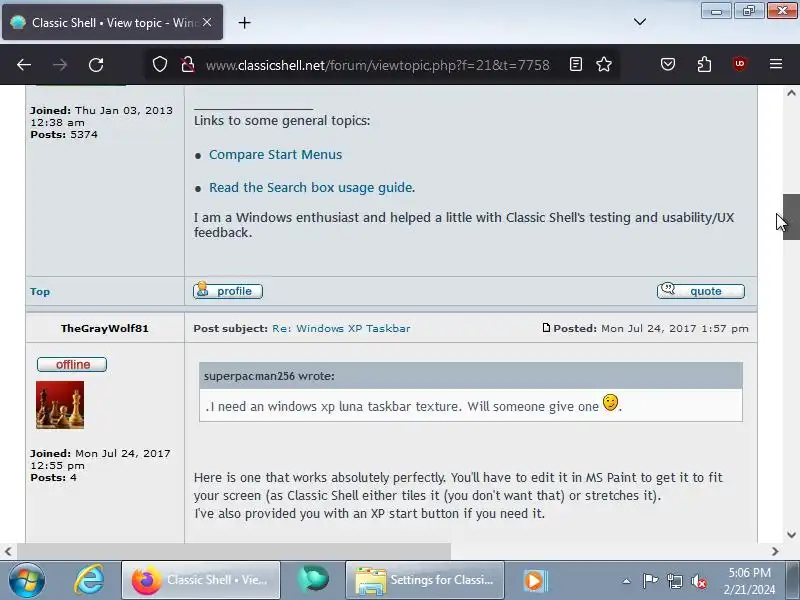Click TheGrayWolf81's chess avatar image
800x600 pixels.
(60, 405)
